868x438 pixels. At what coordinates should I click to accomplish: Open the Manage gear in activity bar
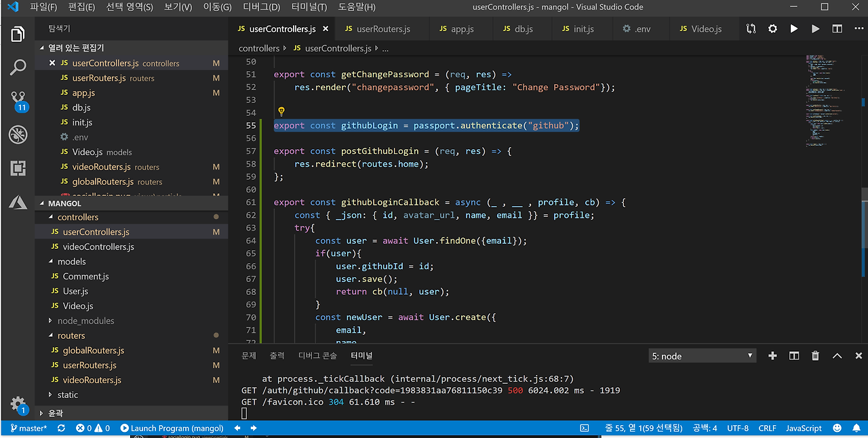(x=18, y=403)
